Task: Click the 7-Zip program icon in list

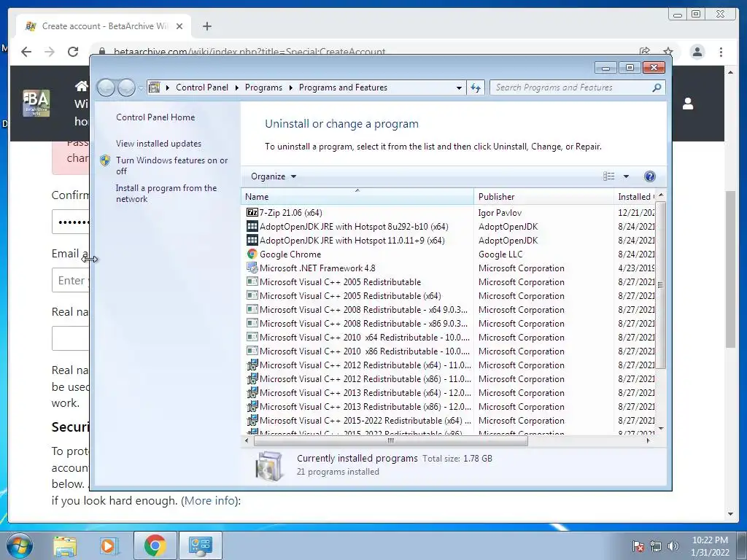Action: point(252,212)
